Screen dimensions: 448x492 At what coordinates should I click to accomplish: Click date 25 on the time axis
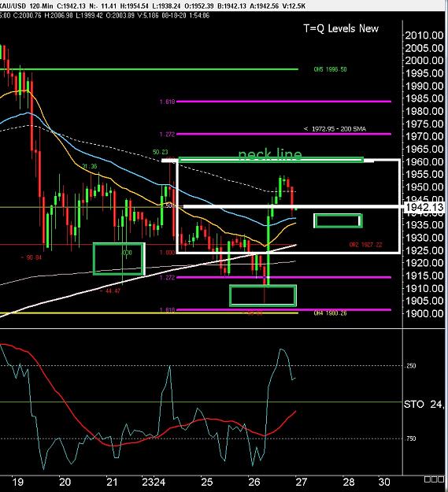[207, 482]
